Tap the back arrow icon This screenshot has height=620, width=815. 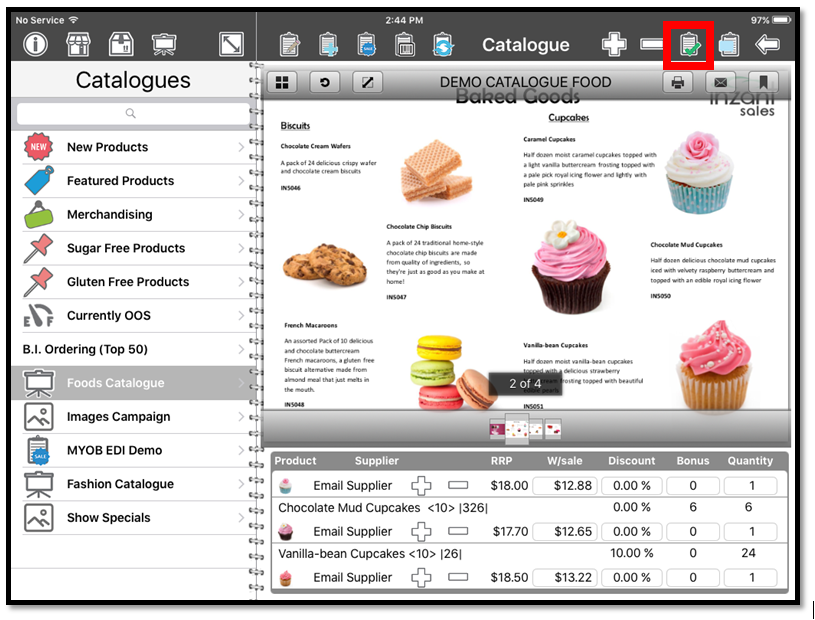tap(767, 45)
